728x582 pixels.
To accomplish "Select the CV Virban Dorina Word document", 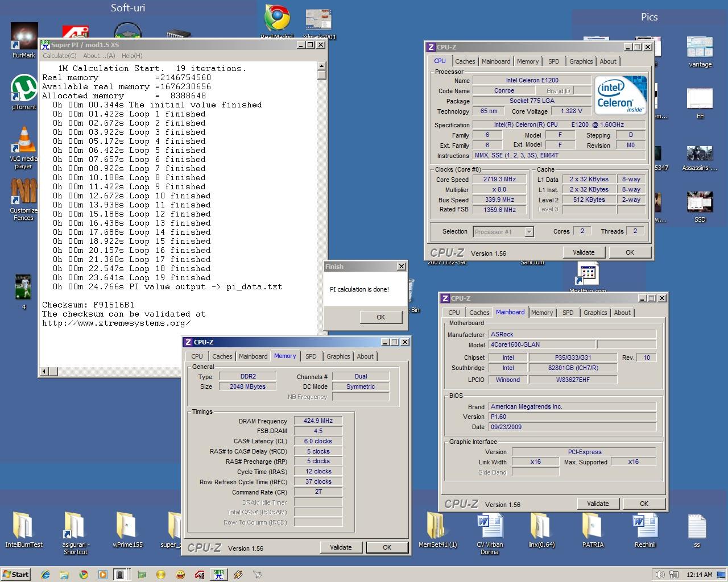I will coord(489,533).
